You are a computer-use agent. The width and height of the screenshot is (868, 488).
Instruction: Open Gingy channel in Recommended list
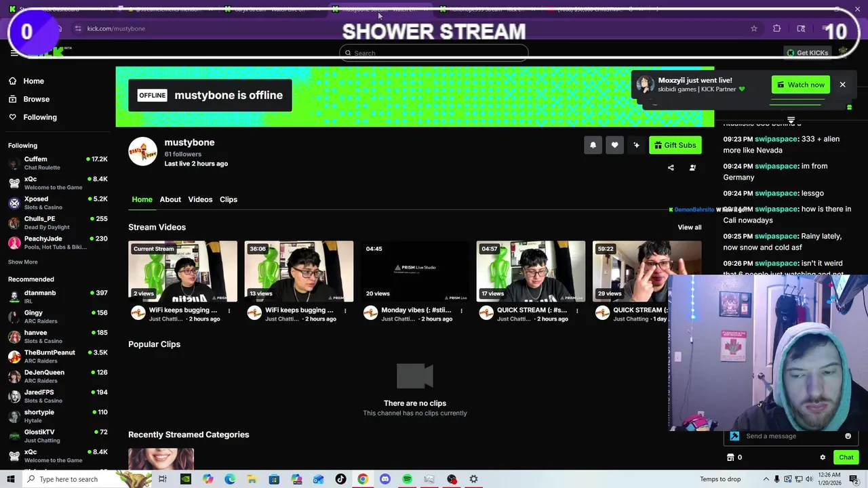[x=58, y=317]
